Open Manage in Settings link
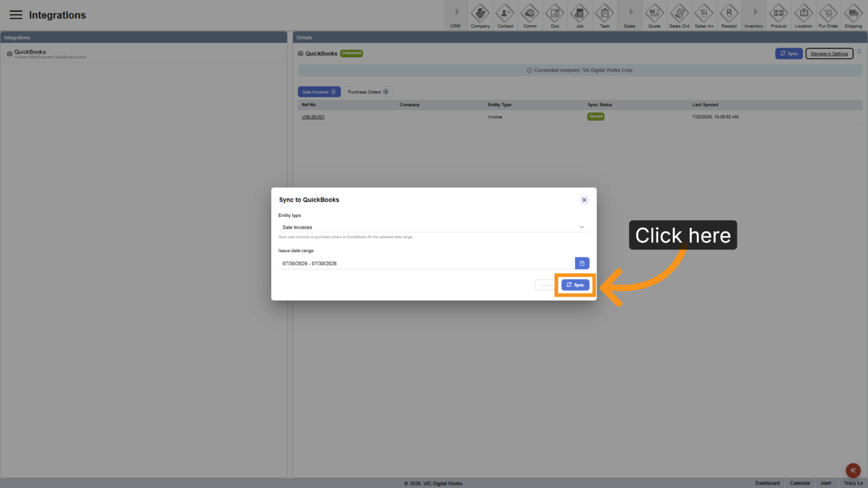The image size is (868, 488). (829, 54)
